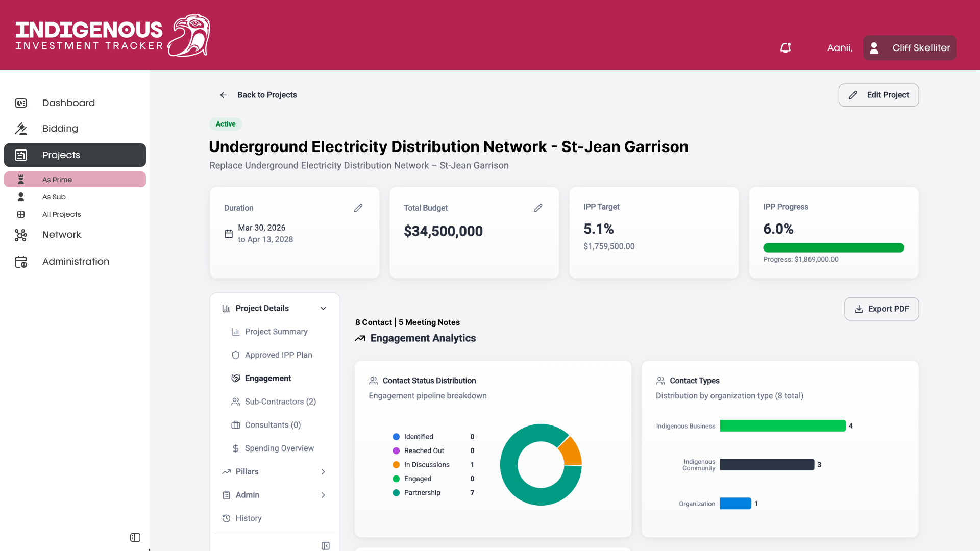Collapse the project details side panel
980x551 pixels.
click(x=326, y=546)
